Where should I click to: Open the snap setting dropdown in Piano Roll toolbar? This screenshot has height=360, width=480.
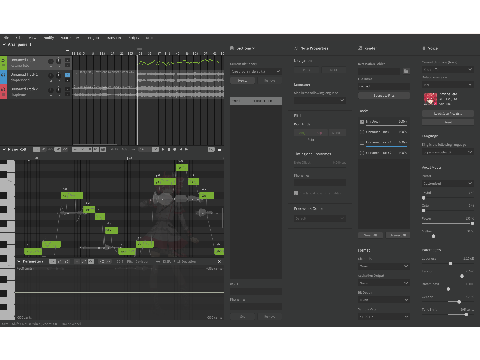tap(82, 150)
